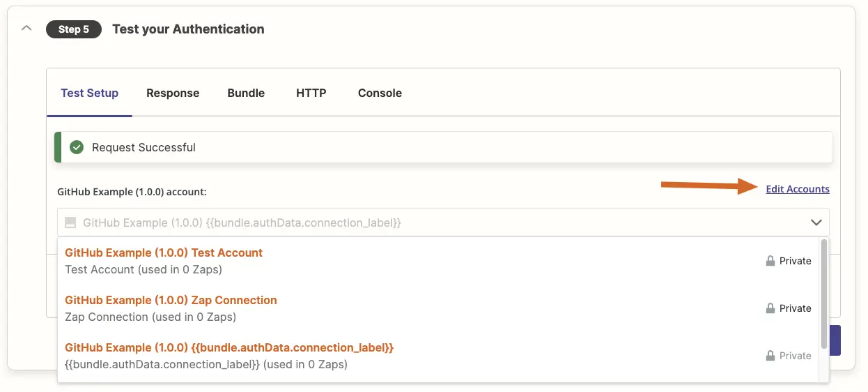868x392 pixels.
Task: Click the lock icon beside Zap Connection
Action: click(770, 308)
